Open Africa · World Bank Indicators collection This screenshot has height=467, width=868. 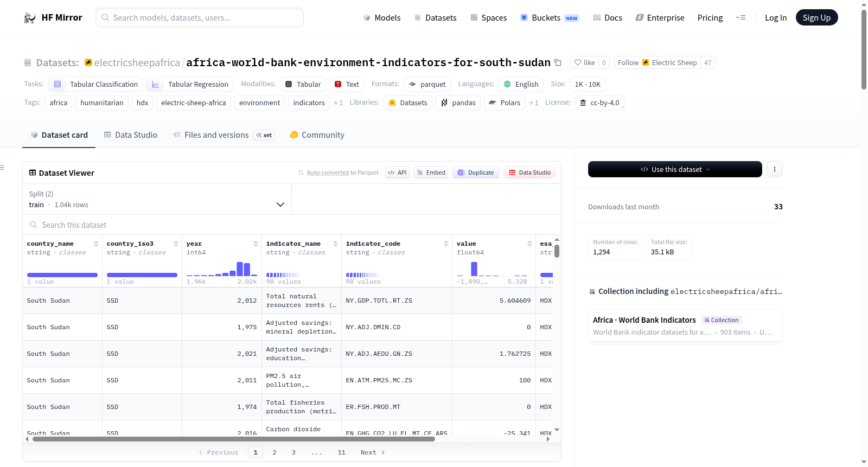(685, 325)
